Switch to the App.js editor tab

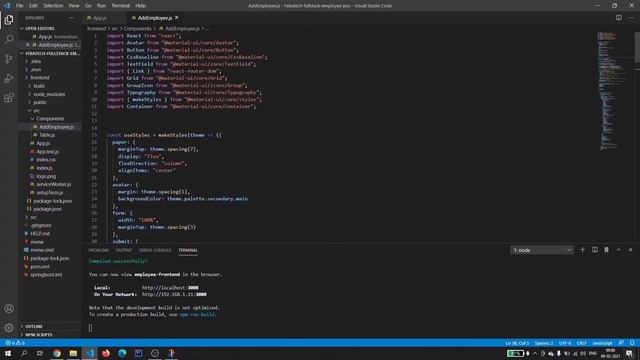coord(100,18)
